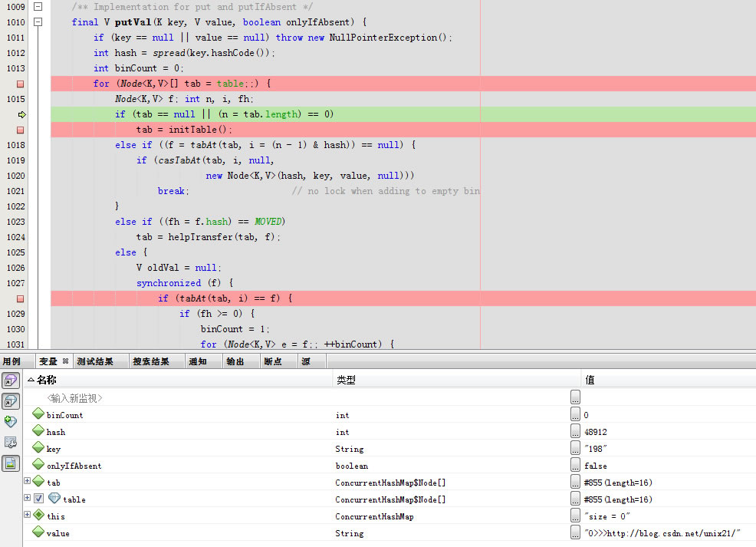Click ConcurrentHashMap type in this row

point(375,516)
